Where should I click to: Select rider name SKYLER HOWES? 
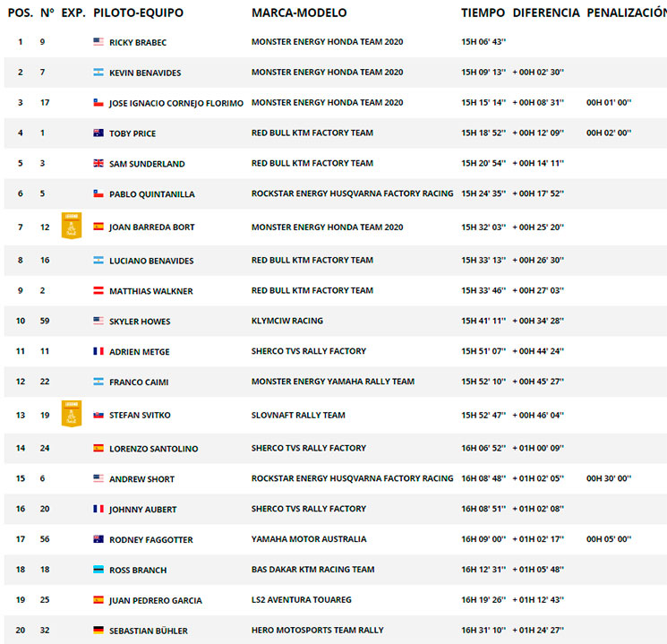pos(140,322)
